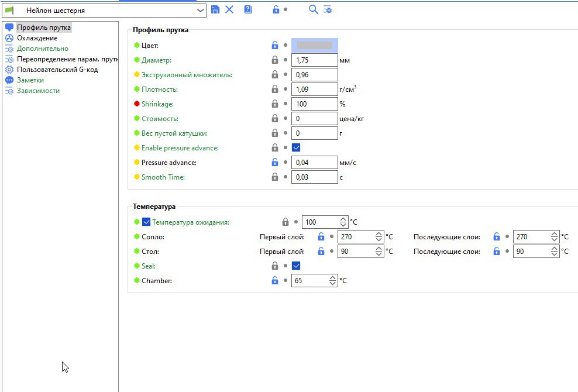Image resolution: width=578 pixels, height=392 pixels.
Task: Click the search settings magnifier icon
Action: 313,9
